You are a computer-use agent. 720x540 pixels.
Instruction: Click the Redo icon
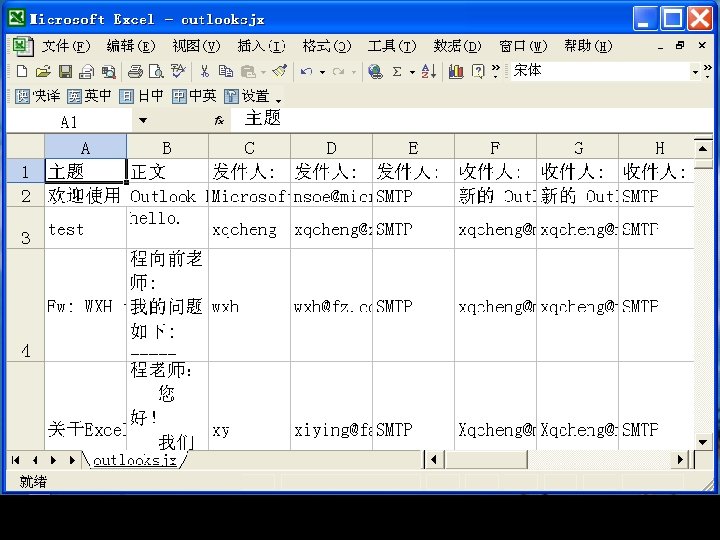tap(338, 72)
